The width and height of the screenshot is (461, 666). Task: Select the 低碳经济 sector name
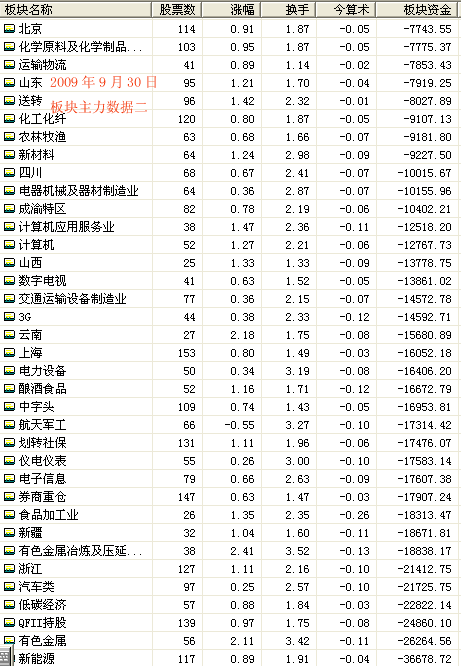[42, 605]
